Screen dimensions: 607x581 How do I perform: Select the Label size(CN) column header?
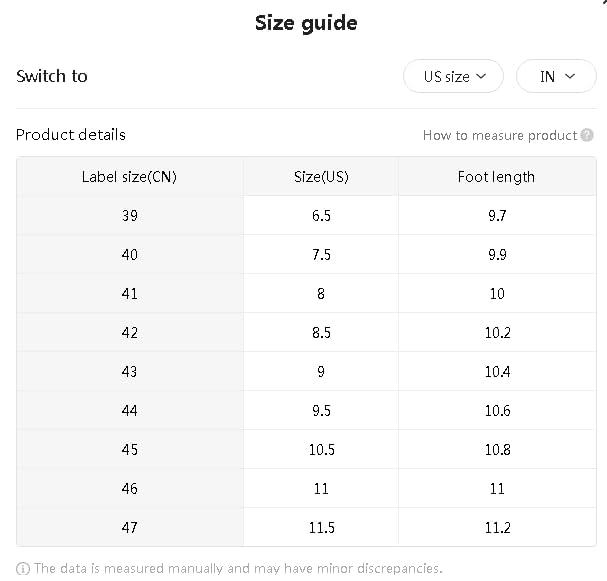[129, 177]
